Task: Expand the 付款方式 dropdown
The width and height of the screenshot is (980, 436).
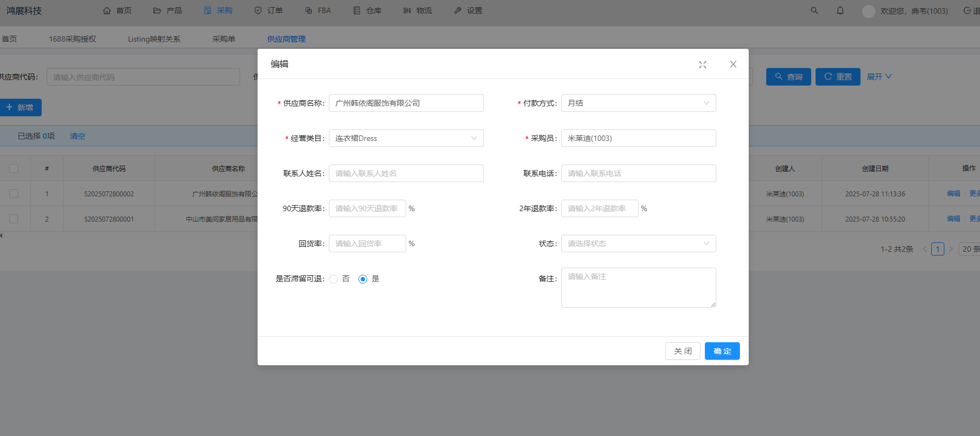Action: click(639, 103)
